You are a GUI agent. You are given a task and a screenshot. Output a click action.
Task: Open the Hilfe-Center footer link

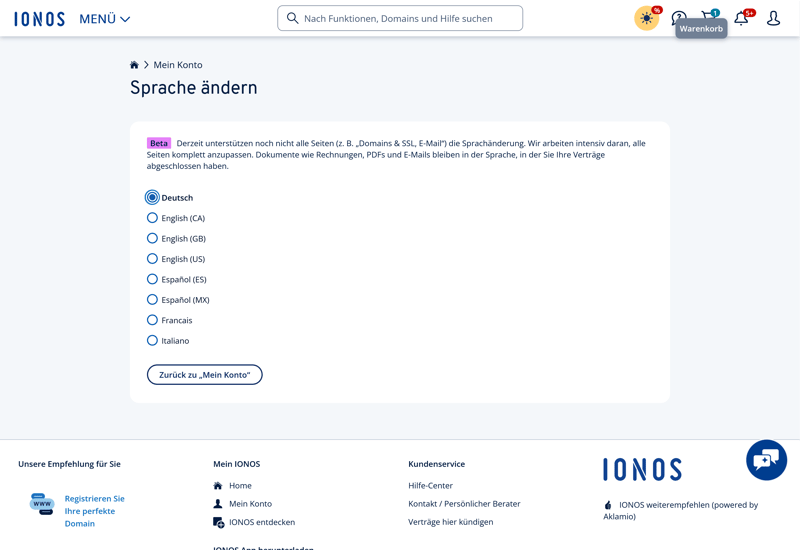[x=430, y=486]
